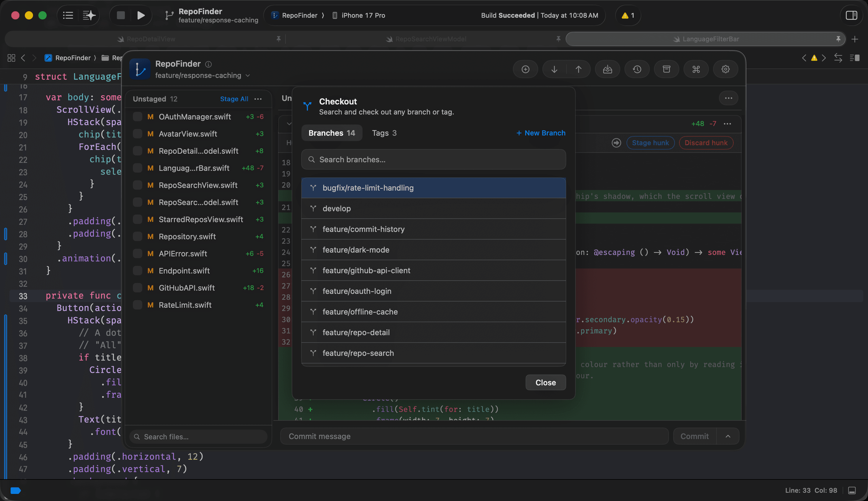Collapse the diff file chevron at hunk top
This screenshot has width=868, height=501.
[x=289, y=124]
